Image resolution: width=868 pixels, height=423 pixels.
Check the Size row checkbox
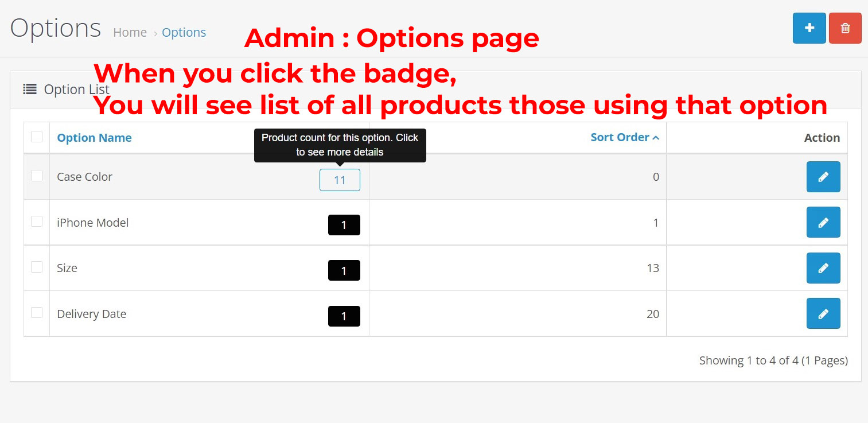click(37, 267)
